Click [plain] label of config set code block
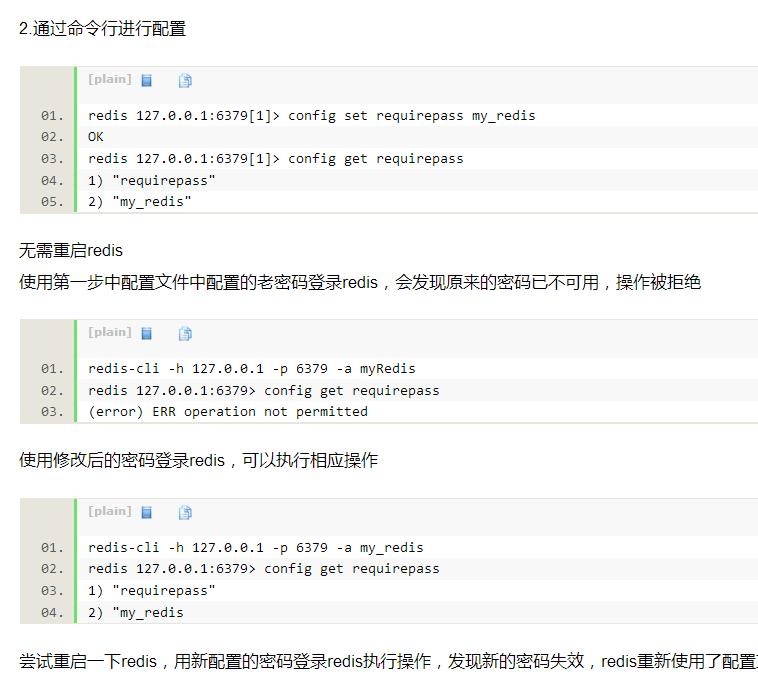Screen dimensions: 758x687 (110, 79)
